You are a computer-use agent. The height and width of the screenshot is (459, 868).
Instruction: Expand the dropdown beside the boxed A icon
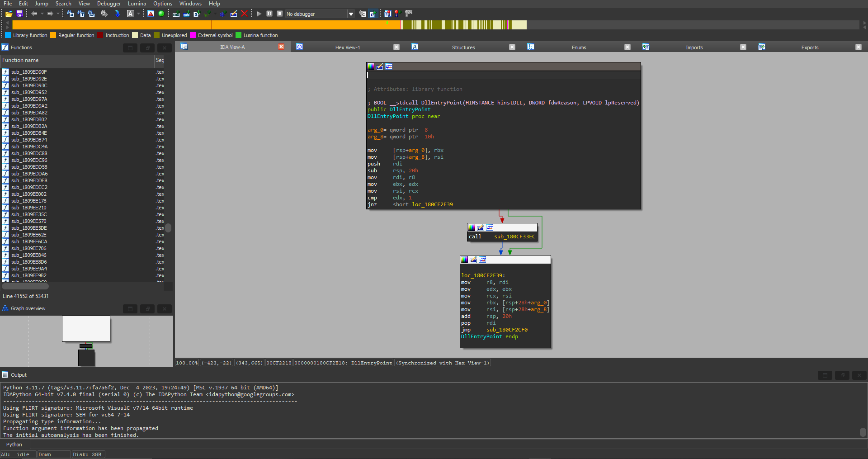point(139,14)
